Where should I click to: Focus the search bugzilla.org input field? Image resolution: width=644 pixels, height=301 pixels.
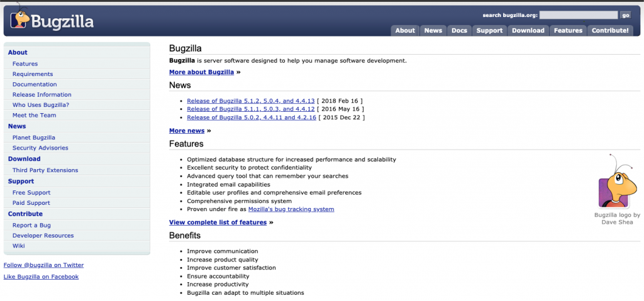[579, 15]
